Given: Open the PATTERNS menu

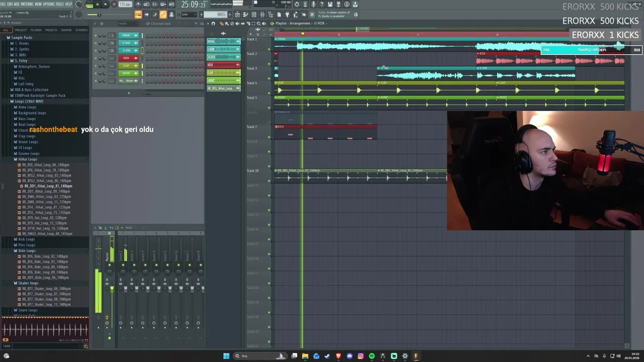Looking at the screenshot, I should coord(27,4).
